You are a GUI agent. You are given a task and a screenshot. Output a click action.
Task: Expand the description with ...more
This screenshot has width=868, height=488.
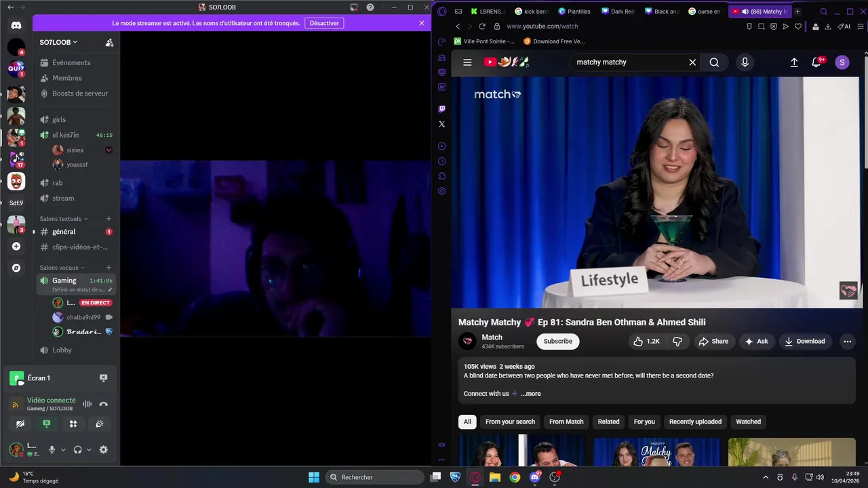coord(531,394)
